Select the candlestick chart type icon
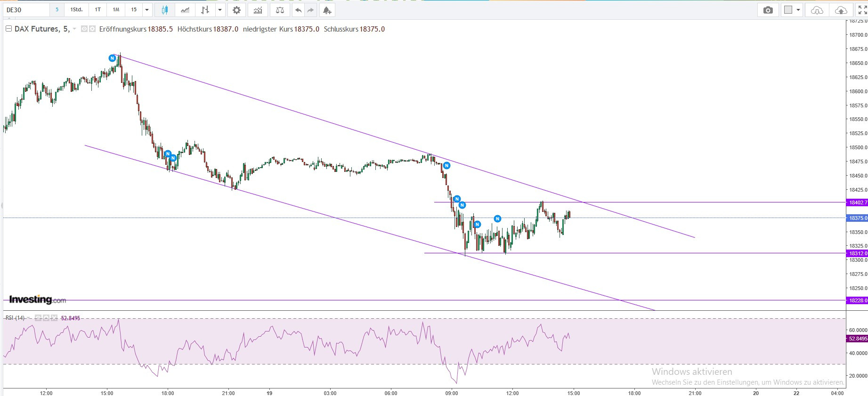 pos(165,10)
